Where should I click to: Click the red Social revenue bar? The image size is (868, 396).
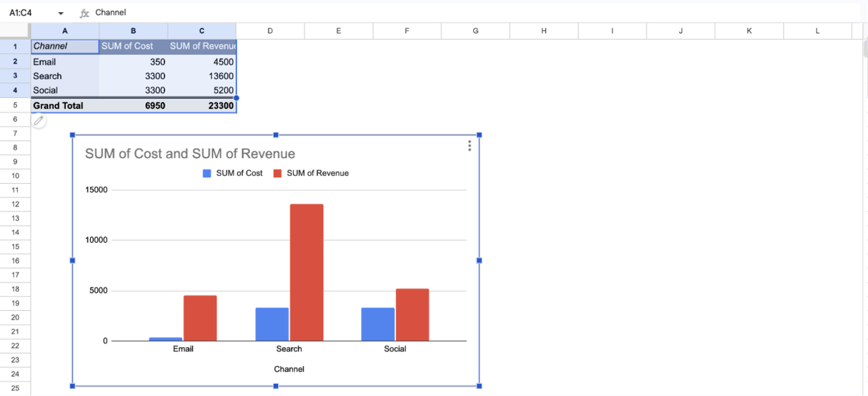(412, 315)
